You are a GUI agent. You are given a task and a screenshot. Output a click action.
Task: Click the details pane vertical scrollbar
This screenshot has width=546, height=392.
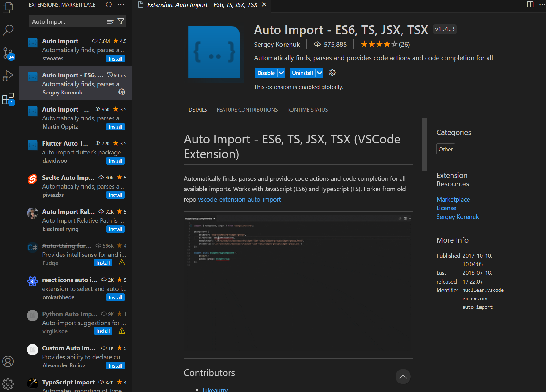point(425,144)
